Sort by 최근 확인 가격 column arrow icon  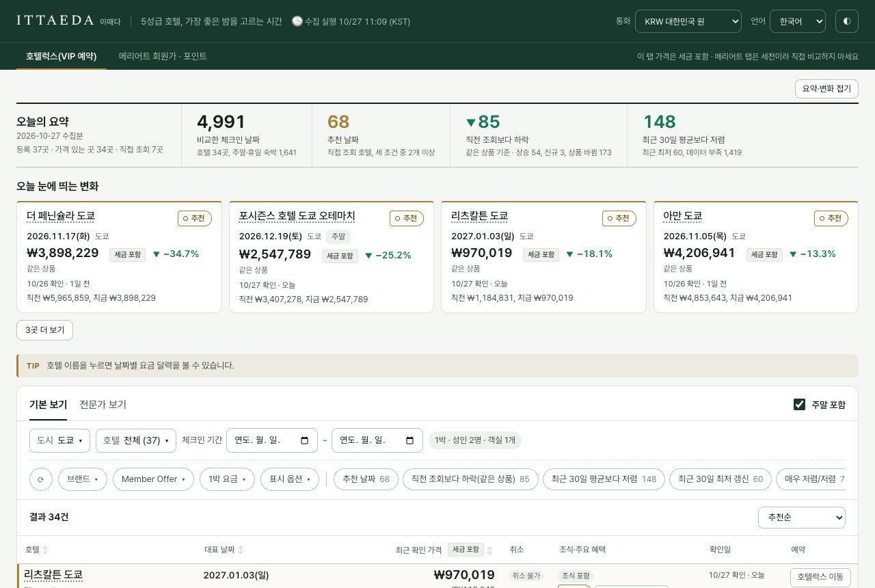coord(489,550)
